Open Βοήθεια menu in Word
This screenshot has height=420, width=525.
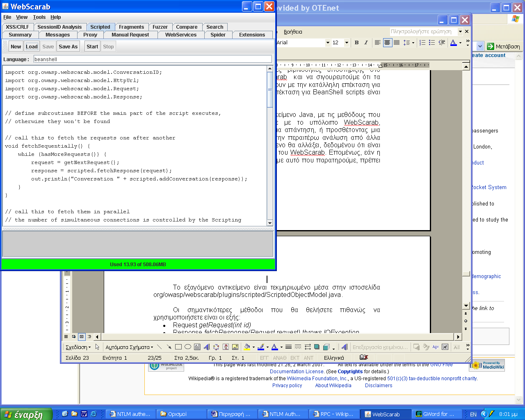click(x=293, y=32)
